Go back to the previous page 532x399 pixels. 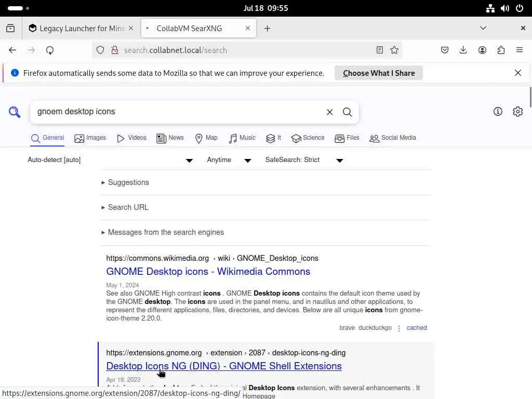12,50
